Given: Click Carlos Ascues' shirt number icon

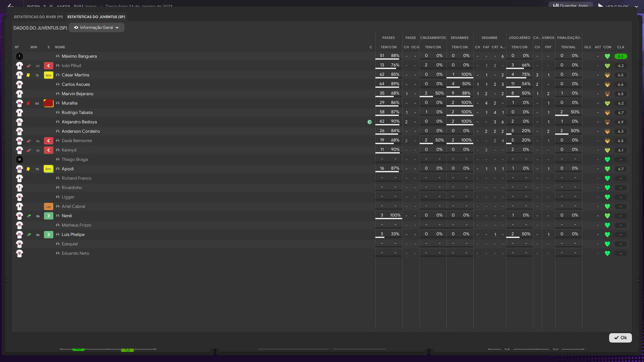Looking at the screenshot, I should [x=19, y=84].
